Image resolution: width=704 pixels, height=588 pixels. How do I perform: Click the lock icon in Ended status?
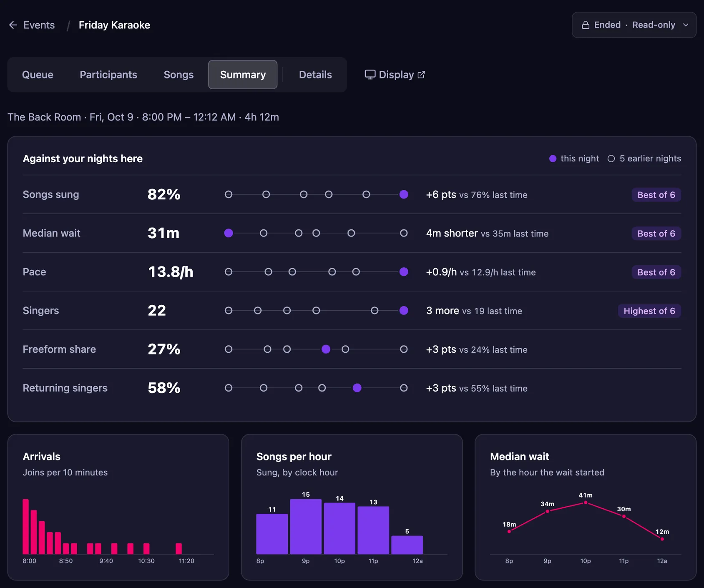[x=586, y=25]
